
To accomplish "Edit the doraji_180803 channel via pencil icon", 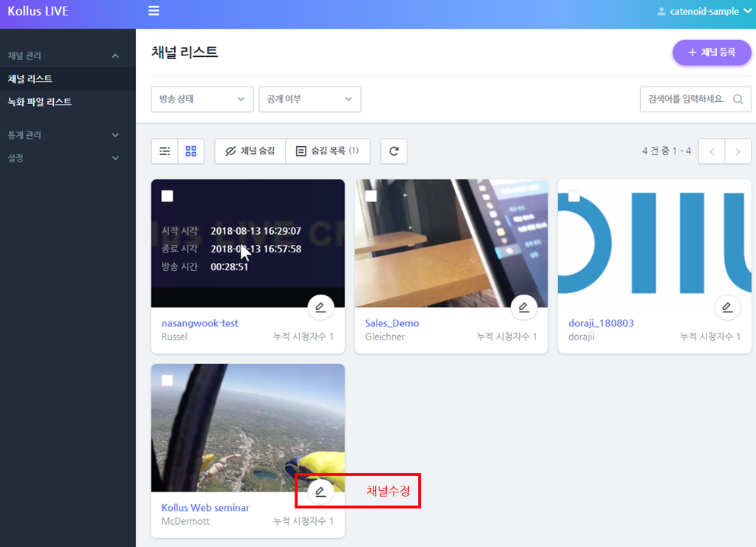I will point(727,307).
